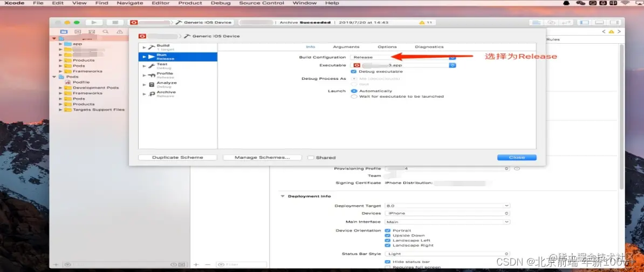644x272 pixels.
Task: Select the Development Pods folder
Action: click(95, 87)
